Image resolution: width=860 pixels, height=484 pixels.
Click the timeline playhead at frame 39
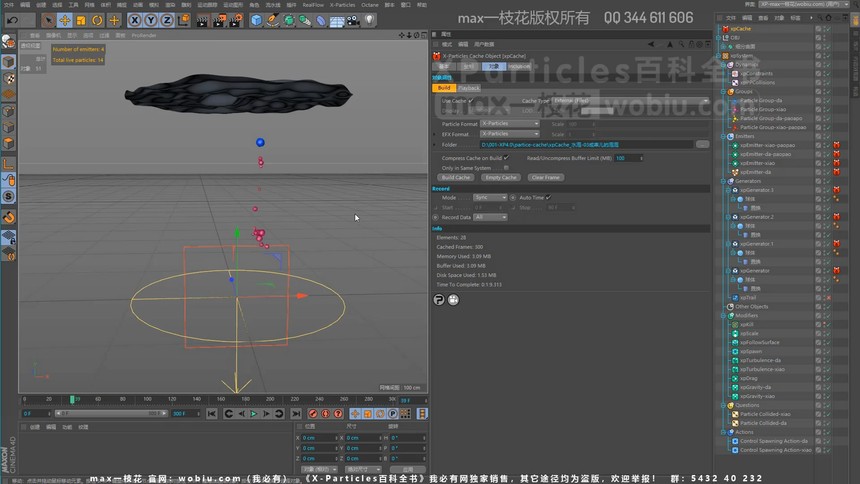72,399
